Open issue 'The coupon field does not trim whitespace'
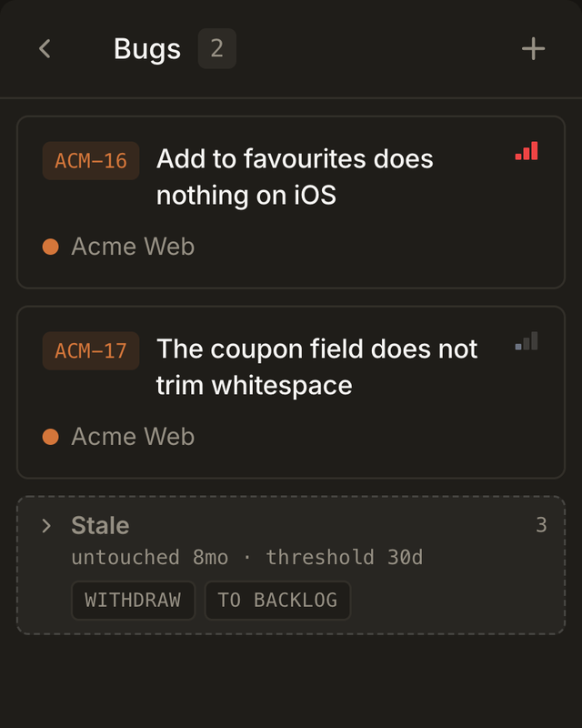 [317, 367]
